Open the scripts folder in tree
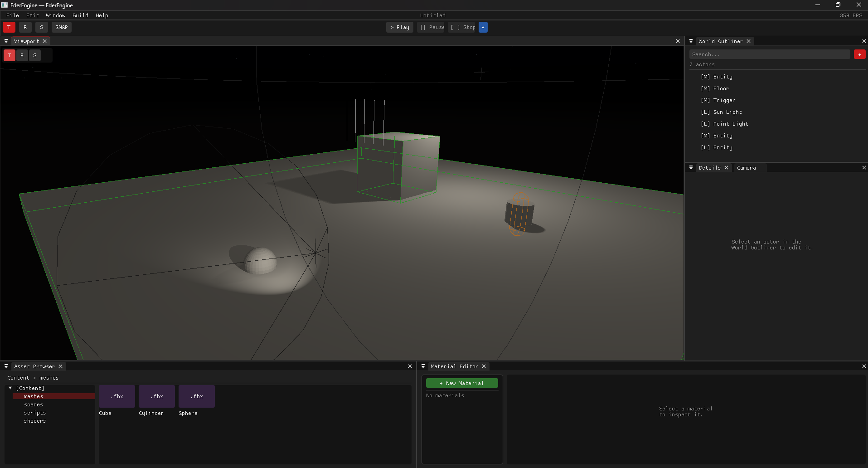 (35, 413)
